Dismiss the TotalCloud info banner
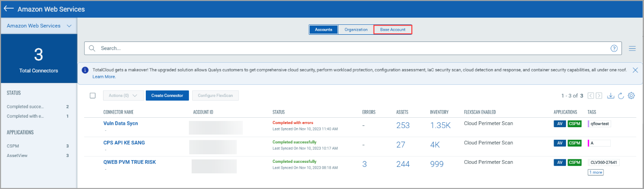This screenshot has height=189, width=644. 635,70
